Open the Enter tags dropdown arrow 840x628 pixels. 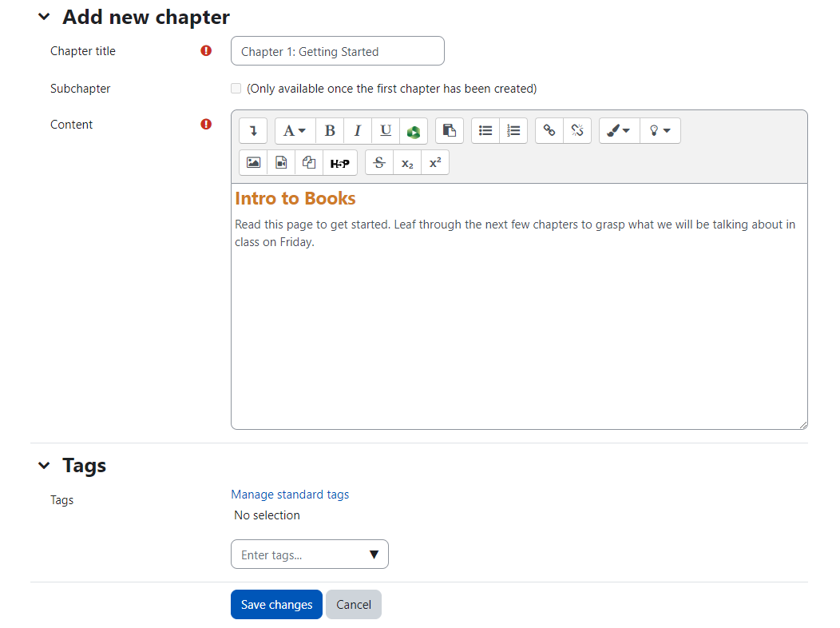point(374,554)
